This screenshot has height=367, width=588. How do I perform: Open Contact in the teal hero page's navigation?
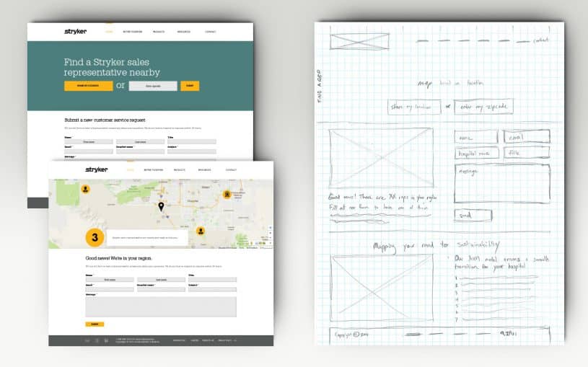coord(210,32)
